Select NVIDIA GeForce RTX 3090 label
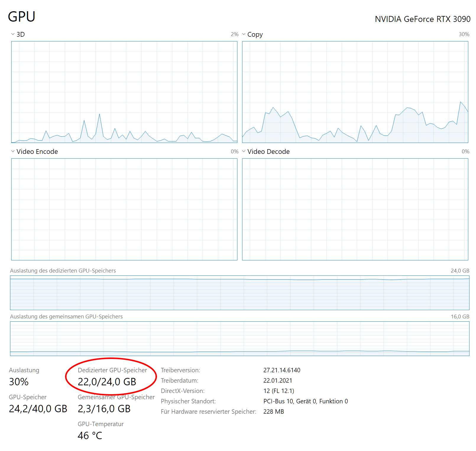 point(422,19)
